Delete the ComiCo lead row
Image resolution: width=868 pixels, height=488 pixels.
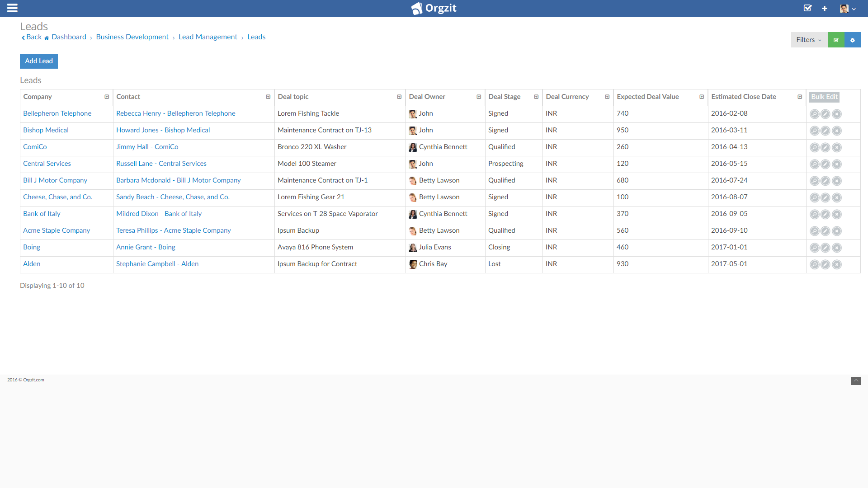coord(837,148)
